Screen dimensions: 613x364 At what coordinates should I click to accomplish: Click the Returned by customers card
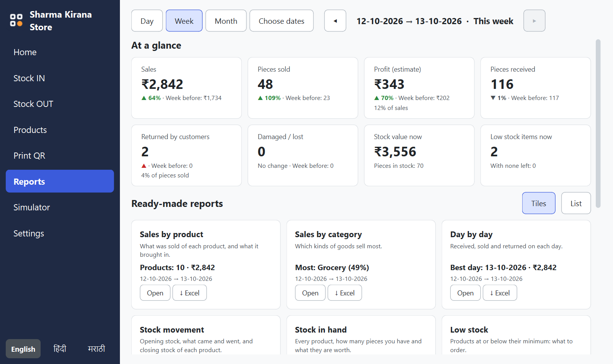[187, 155]
